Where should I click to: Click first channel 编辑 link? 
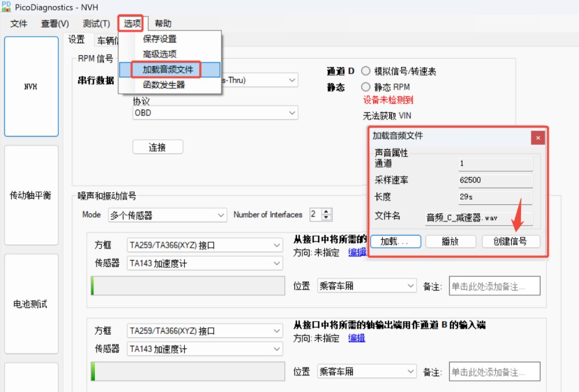357,253
